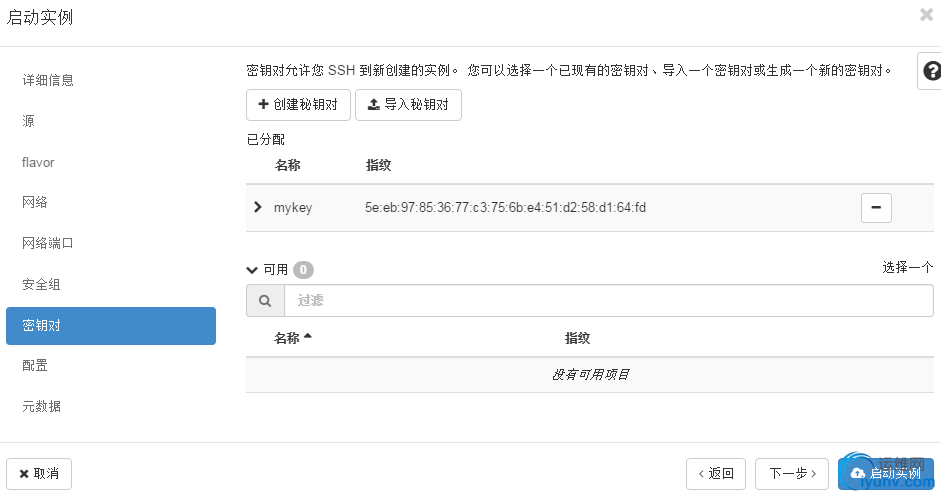Viewport: 941px width, 498px height.
Task: Open the 详细信息 step
Action: 48,80
